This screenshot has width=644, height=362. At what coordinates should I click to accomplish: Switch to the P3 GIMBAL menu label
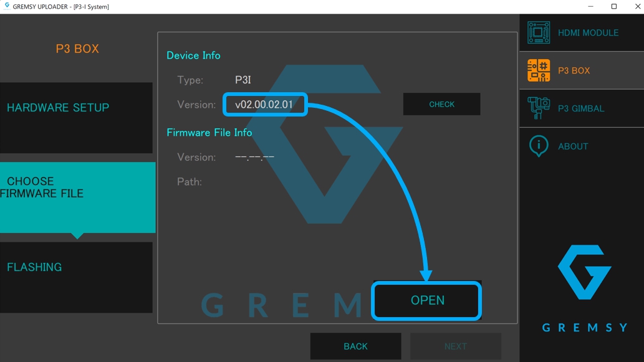(x=580, y=108)
